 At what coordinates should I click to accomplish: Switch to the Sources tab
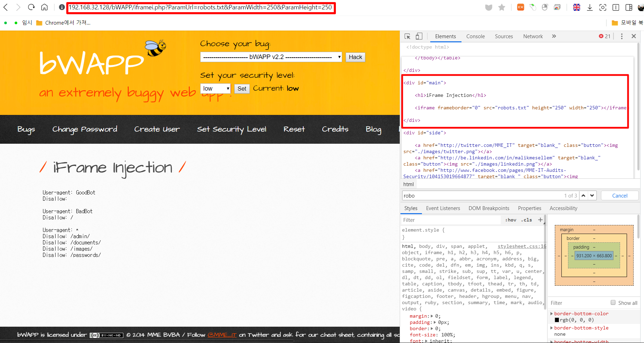(x=504, y=36)
